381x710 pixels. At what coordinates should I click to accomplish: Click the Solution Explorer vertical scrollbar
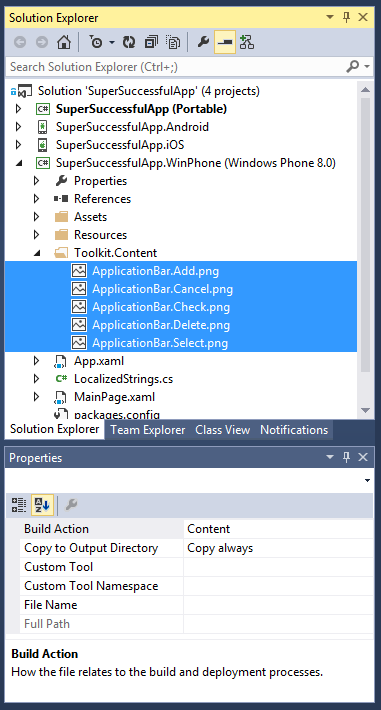click(365, 249)
